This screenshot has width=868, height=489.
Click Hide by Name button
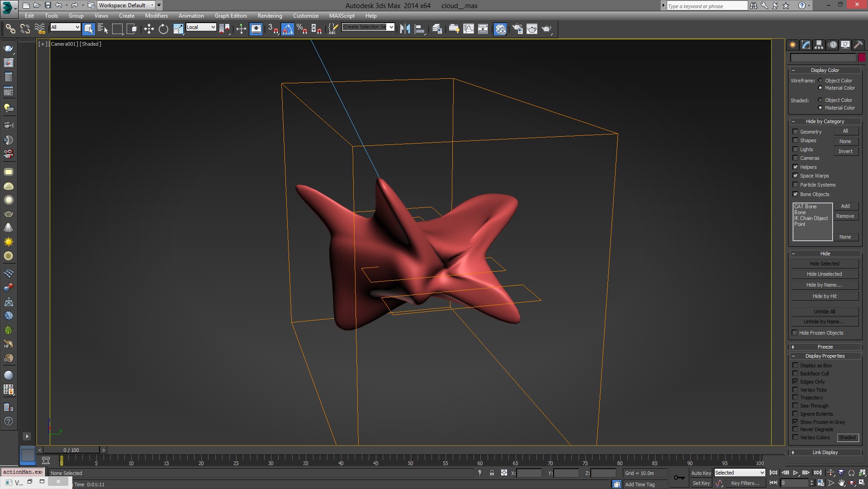[825, 285]
